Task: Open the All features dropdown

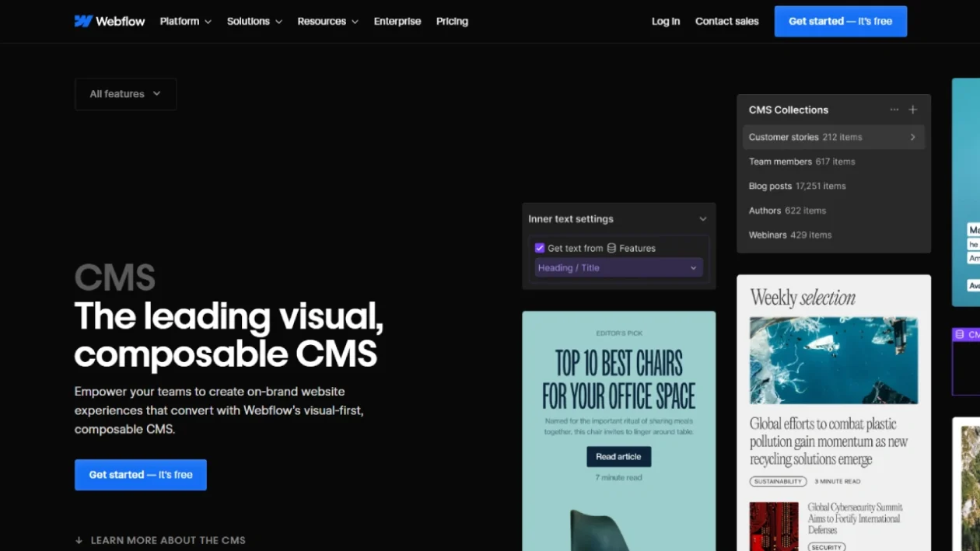Action: [125, 94]
